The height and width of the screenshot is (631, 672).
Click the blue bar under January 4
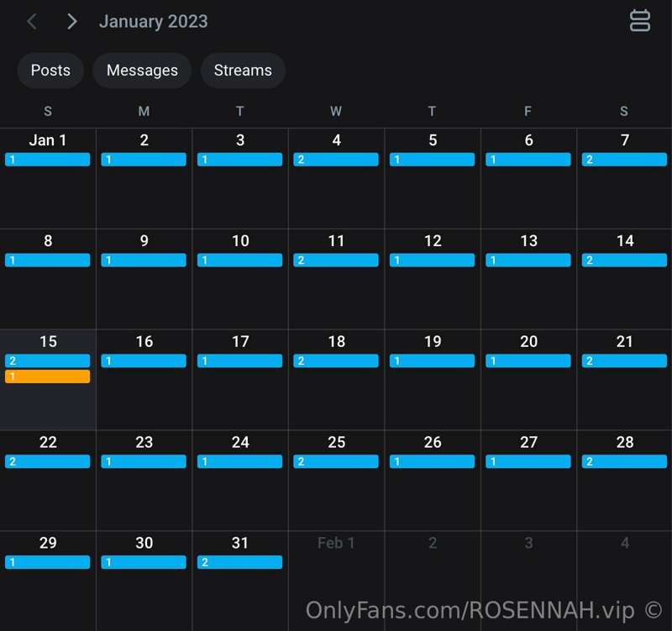336,160
